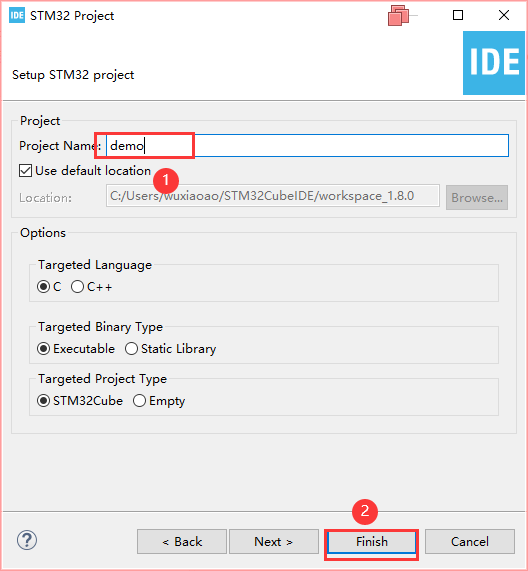Viewport: 528px width, 571px height.
Task: Go Back to previous page
Action: 182,542
